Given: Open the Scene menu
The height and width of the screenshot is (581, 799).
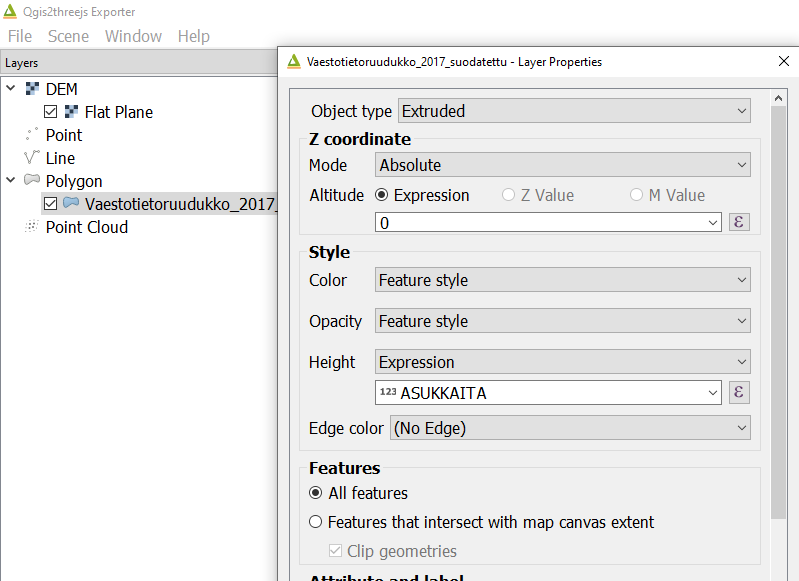Looking at the screenshot, I should (68, 36).
